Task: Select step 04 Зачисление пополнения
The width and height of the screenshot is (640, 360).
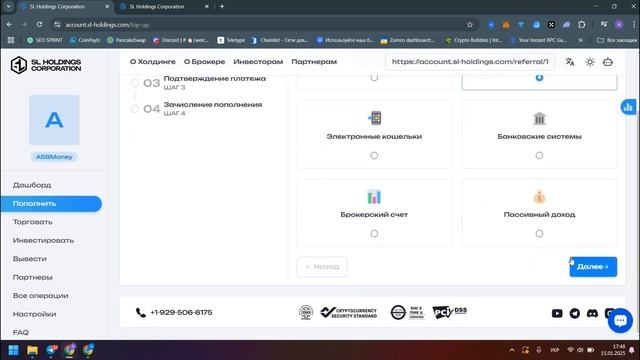Action: tap(198, 109)
